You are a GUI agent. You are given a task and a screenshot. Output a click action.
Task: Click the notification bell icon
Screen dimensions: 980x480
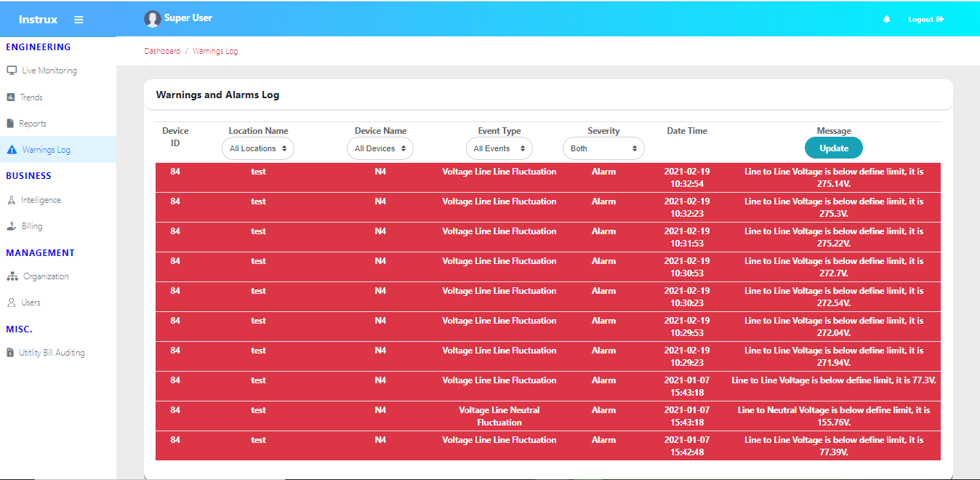point(886,20)
